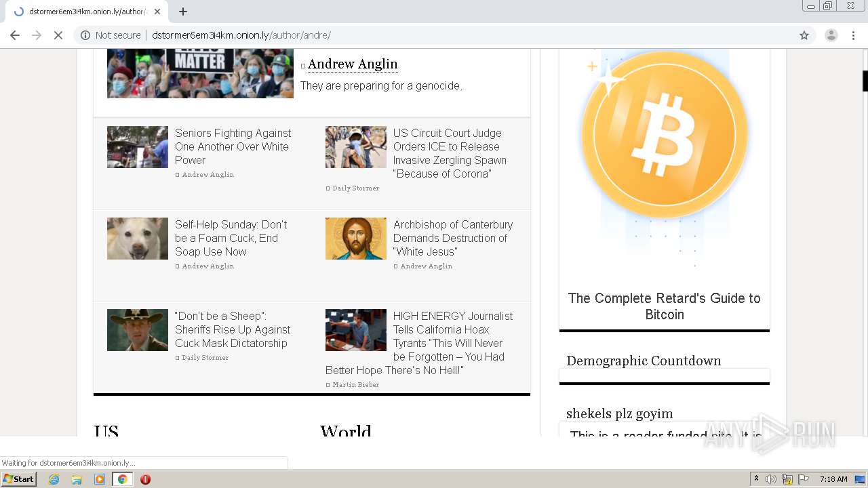
Task: Minimize the Chrome window
Action: (x=811, y=6)
